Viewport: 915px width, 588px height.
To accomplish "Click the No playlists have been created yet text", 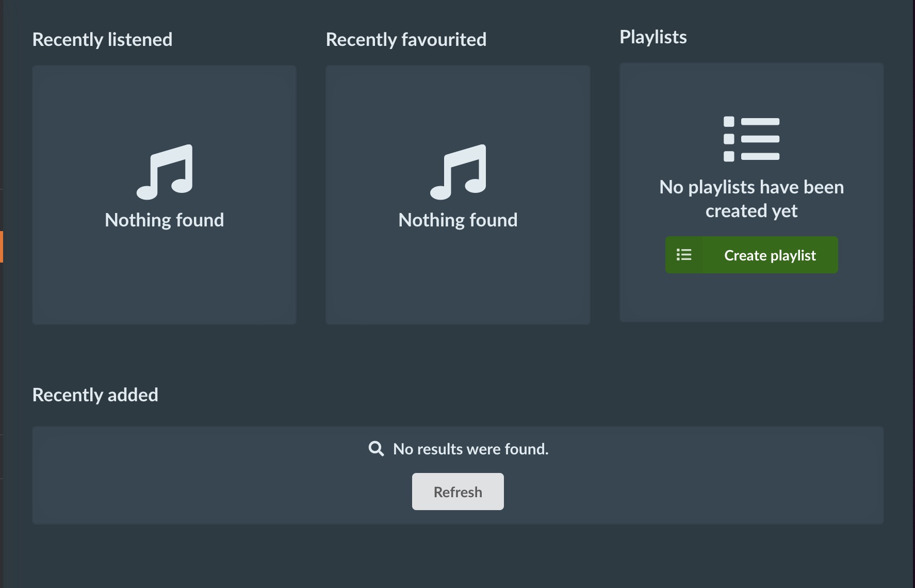I will click(751, 199).
